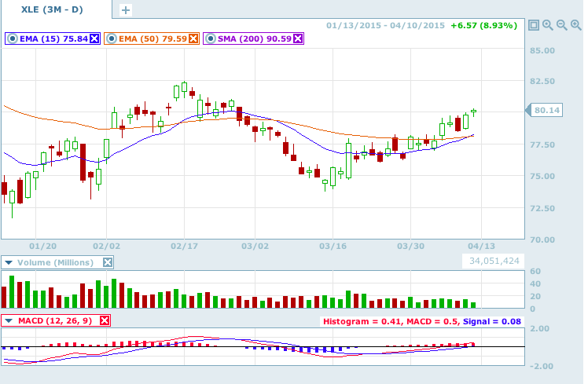Remove the EMA (50) indicator
This screenshot has width=588, height=384.
click(x=193, y=38)
